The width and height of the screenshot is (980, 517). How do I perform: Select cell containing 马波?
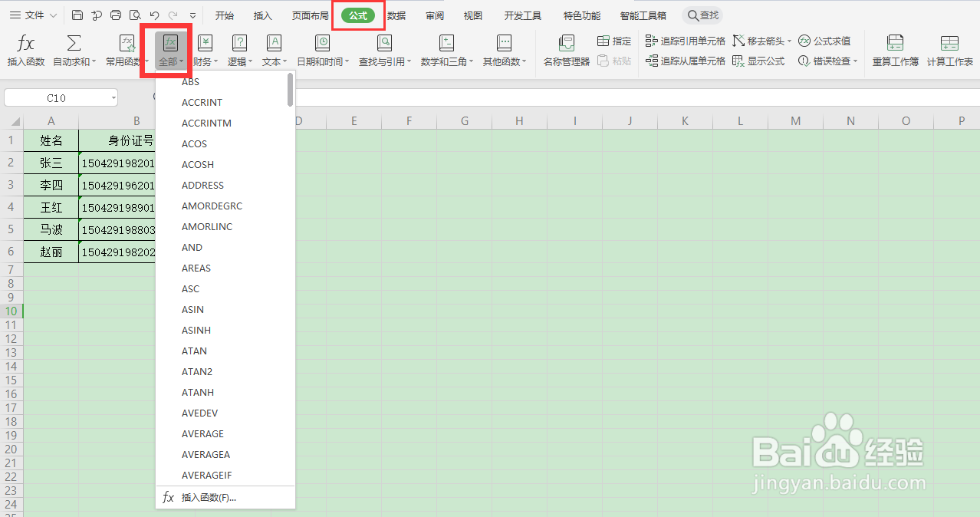pyautogui.click(x=51, y=229)
